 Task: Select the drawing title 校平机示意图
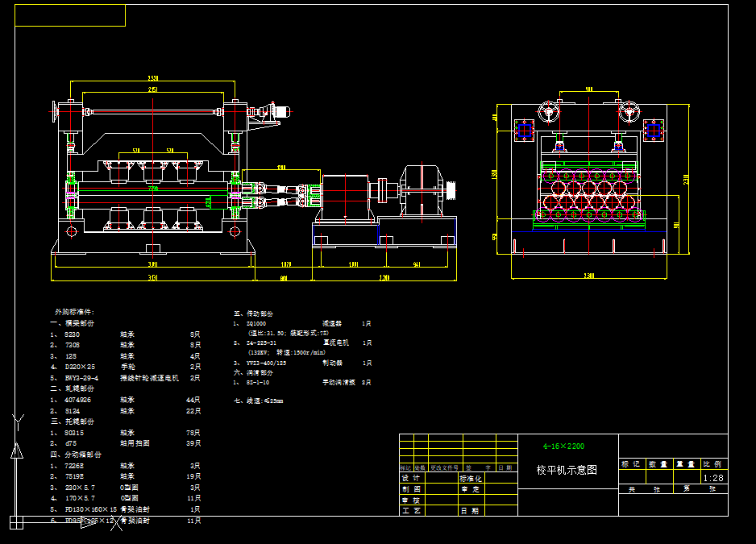[x=567, y=470]
